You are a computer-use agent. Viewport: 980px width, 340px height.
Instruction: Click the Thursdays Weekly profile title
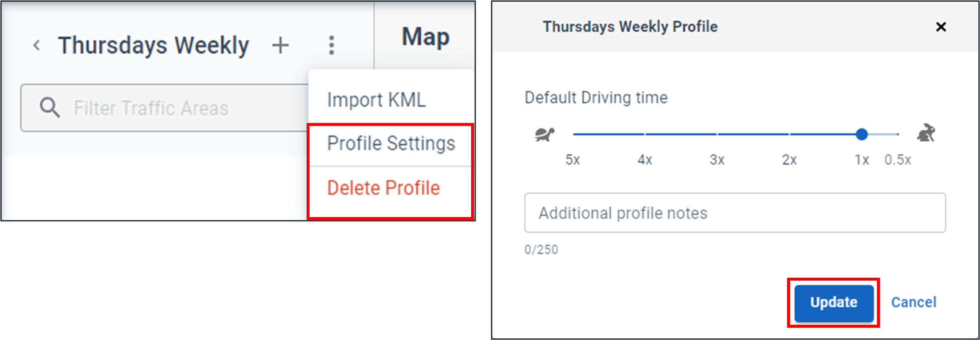point(154,45)
